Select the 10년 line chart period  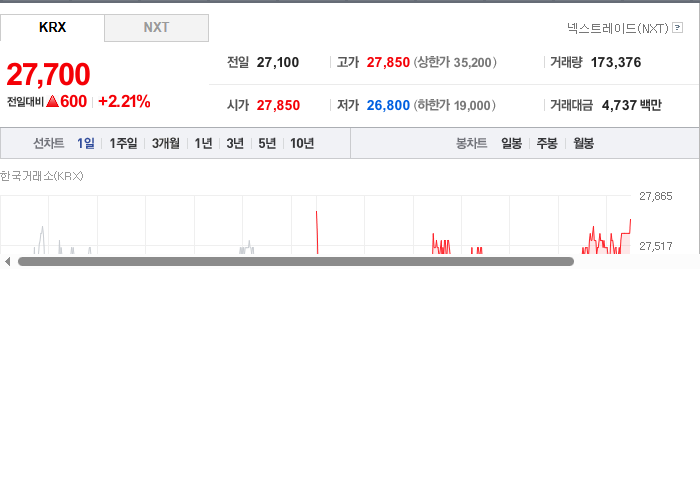click(x=302, y=143)
